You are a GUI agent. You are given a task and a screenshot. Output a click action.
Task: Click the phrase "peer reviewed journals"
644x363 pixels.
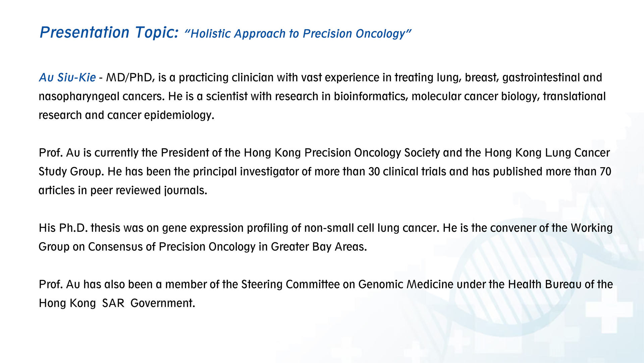(x=148, y=190)
